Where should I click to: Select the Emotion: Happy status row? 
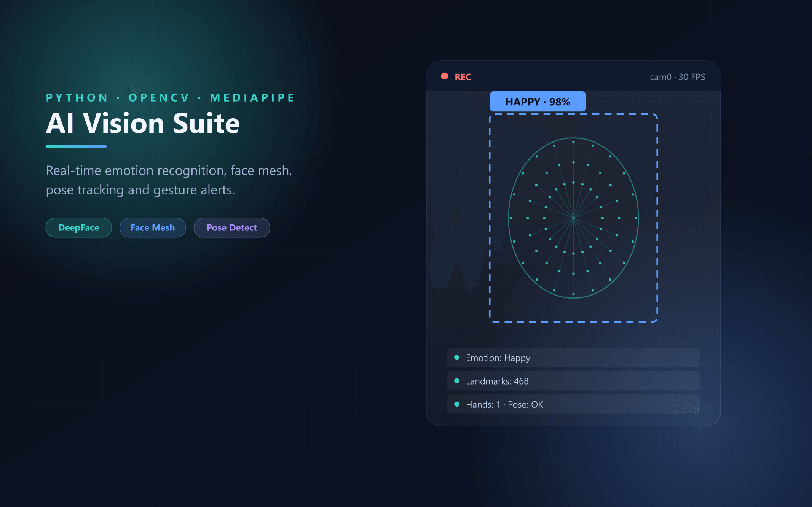(x=573, y=358)
